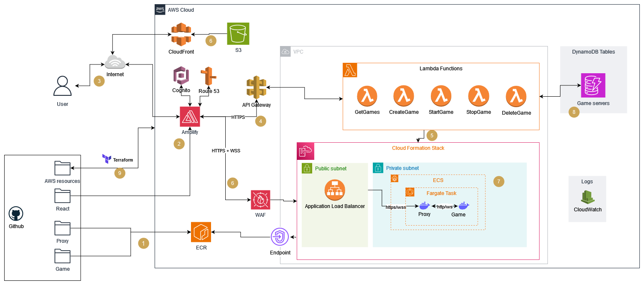The image size is (644, 285).
Task: Select the red Amplify icon
Action: click(x=190, y=116)
